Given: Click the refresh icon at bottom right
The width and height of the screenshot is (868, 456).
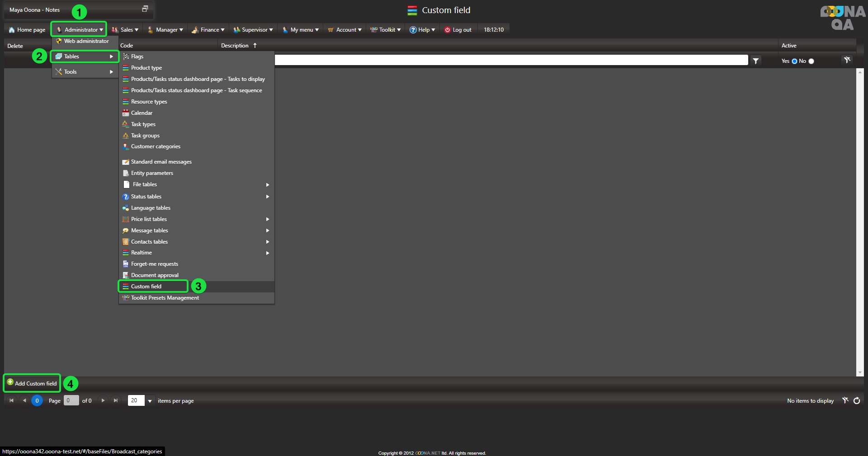Looking at the screenshot, I should coord(857,401).
